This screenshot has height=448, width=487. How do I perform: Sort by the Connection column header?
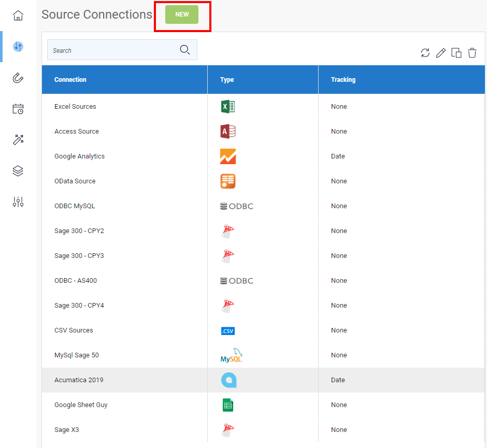pos(70,80)
